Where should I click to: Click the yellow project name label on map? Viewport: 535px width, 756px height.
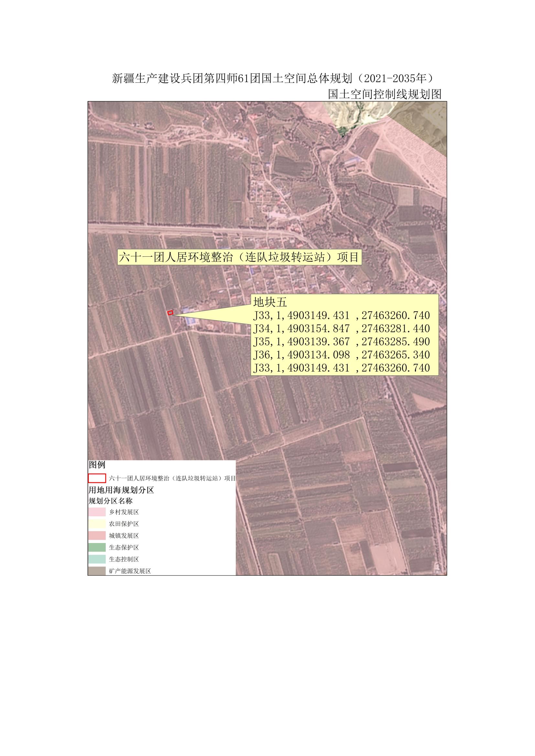[x=239, y=257]
